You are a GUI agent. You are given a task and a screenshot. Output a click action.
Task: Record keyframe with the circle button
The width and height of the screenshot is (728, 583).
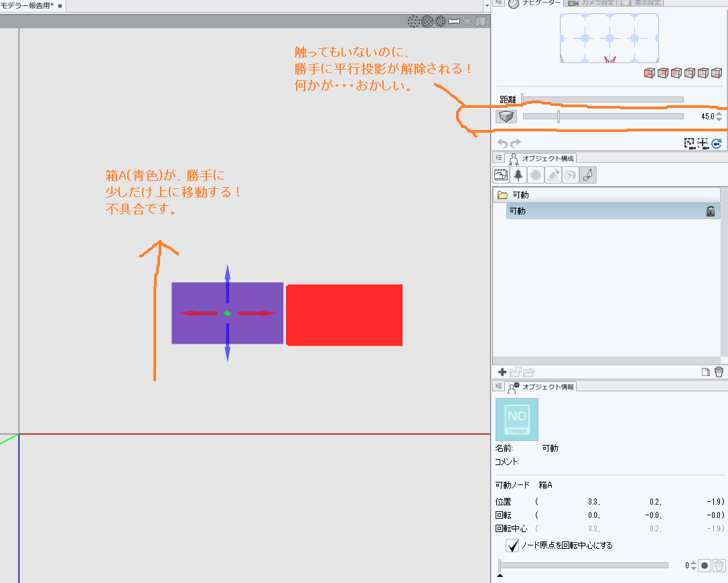(x=705, y=566)
